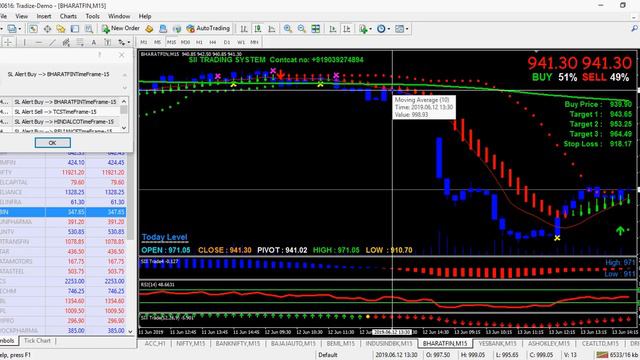Switch timeframe to H1

(199, 42)
